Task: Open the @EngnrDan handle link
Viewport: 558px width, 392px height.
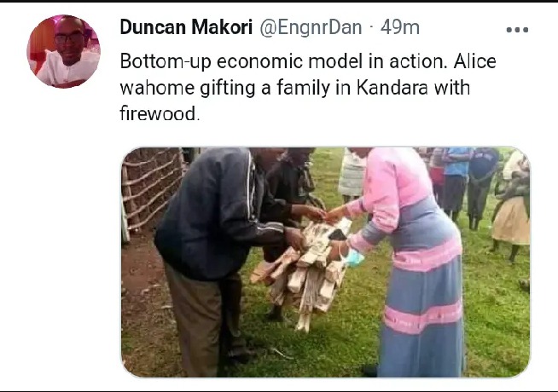Action: (x=311, y=27)
